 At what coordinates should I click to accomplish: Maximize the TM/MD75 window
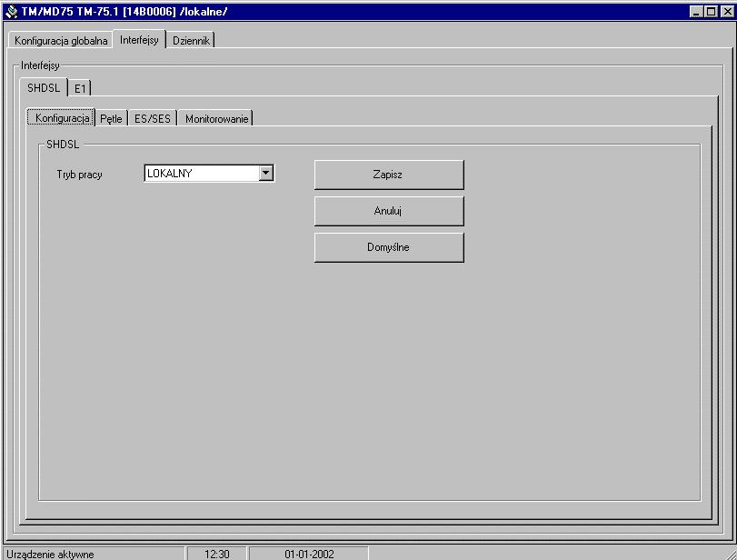tap(712, 12)
